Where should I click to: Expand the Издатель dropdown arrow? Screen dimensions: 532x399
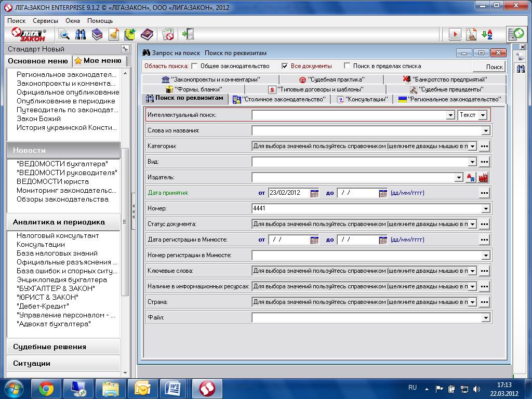(459, 178)
